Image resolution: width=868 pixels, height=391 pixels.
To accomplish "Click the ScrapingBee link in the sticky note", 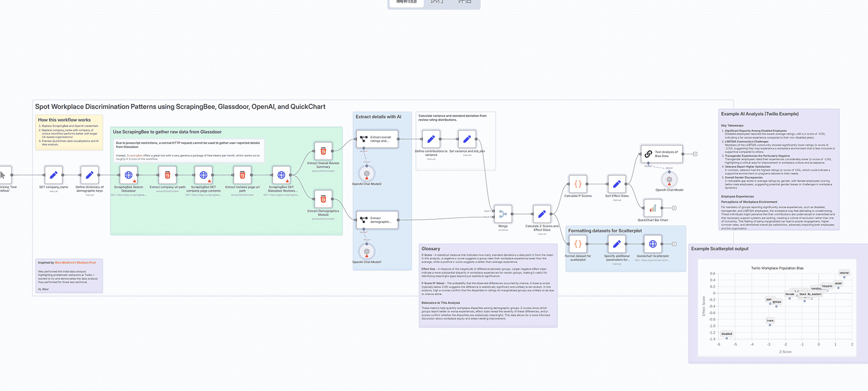I will [134, 156].
